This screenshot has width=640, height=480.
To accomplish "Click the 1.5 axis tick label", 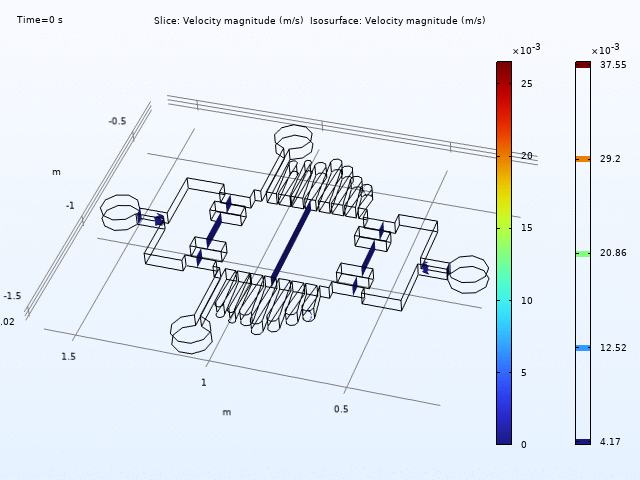I will tap(69, 356).
